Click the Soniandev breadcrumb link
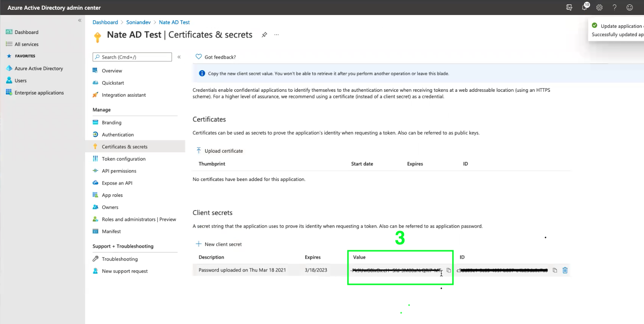This screenshot has height=324, width=644. coord(139,22)
